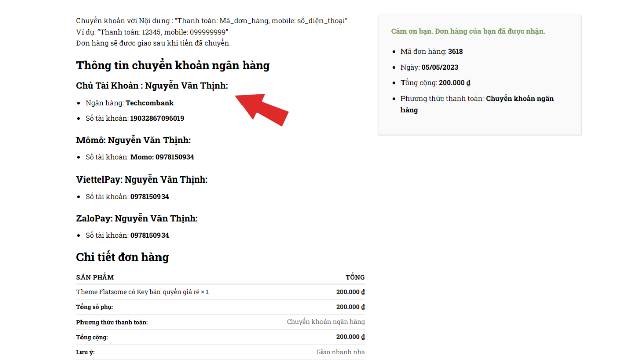644x362 pixels.
Task: Click the 'Tổng cộng' amount in the summary box
Action: pyautogui.click(x=454, y=83)
